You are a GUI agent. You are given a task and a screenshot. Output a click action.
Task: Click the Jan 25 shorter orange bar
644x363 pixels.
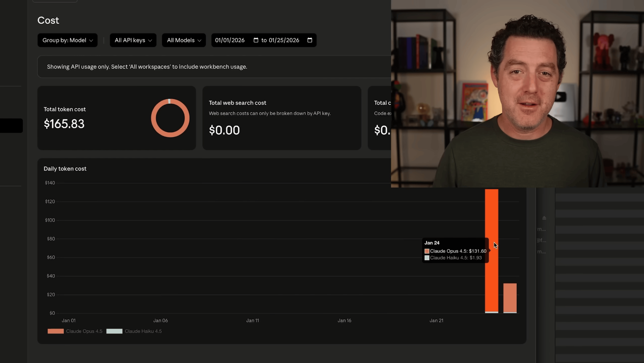point(510,297)
